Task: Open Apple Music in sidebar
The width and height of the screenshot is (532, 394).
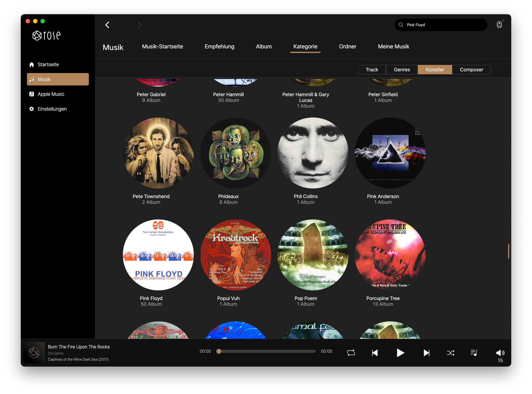Action: coord(58,94)
